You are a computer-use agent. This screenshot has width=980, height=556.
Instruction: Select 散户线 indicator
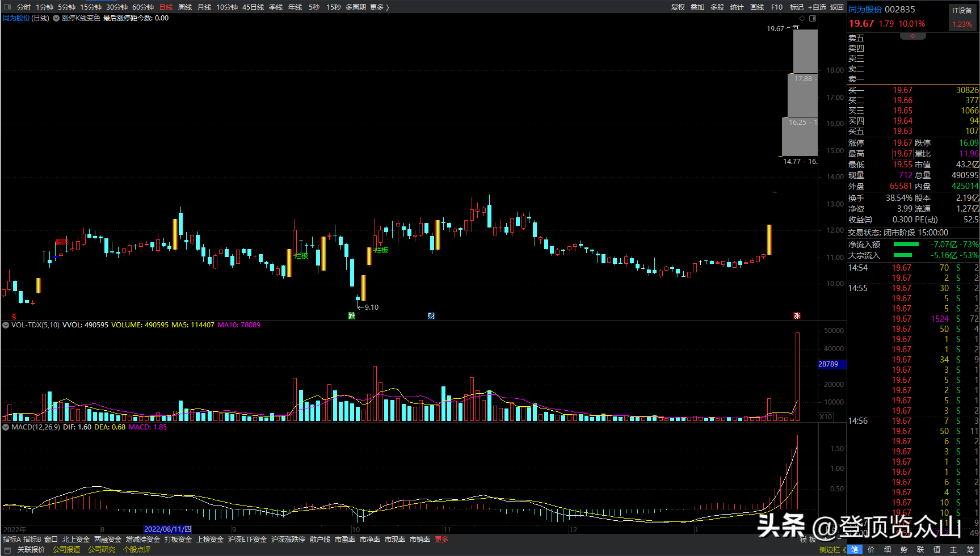tap(320, 540)
